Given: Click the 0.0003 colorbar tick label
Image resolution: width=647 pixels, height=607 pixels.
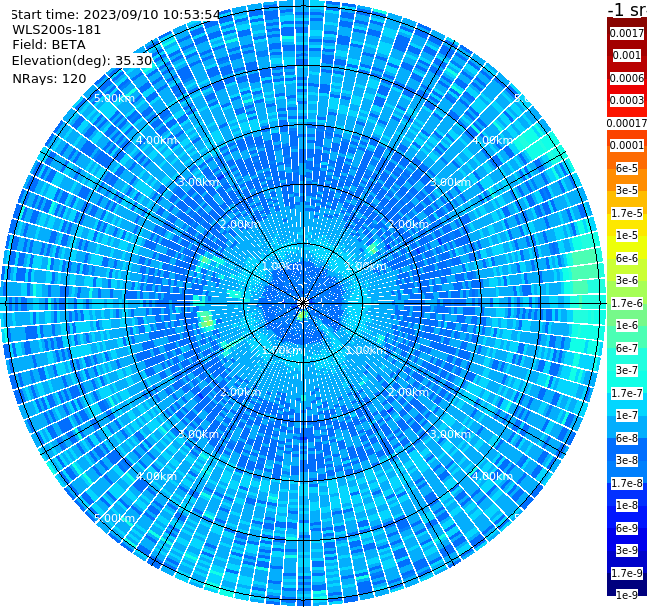Looking at the screenshot, I should pos(627,100).
